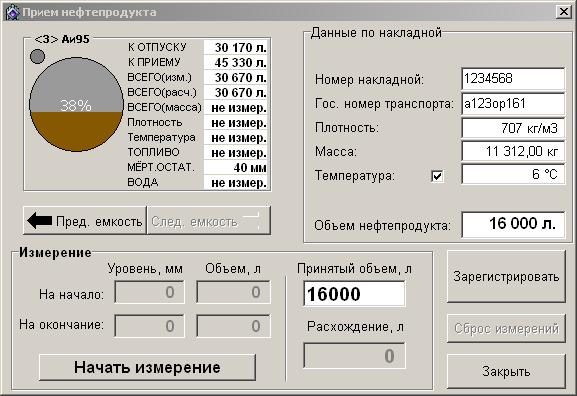Click the application icon in the title bar
The width and height of the screenshot is (577, 396).
(x=12, y=12)
